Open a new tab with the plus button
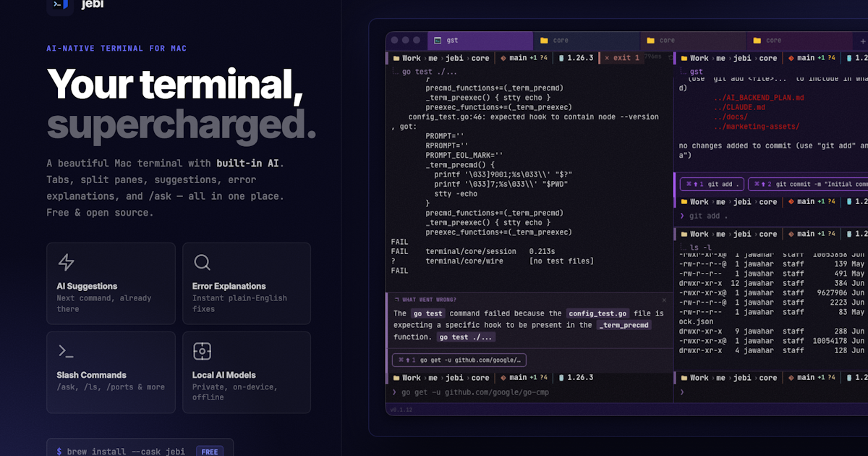868x456 pixels. click(x=863, y=41)
